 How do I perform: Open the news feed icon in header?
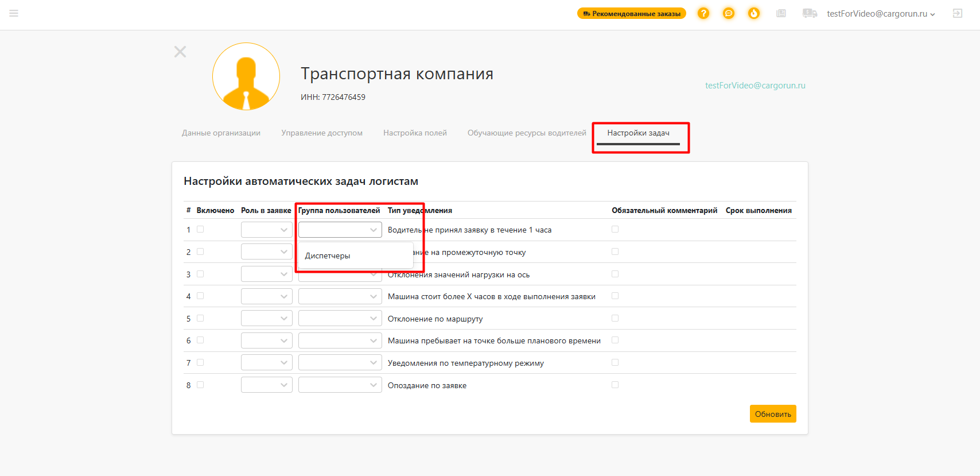(x=781, y=13)
